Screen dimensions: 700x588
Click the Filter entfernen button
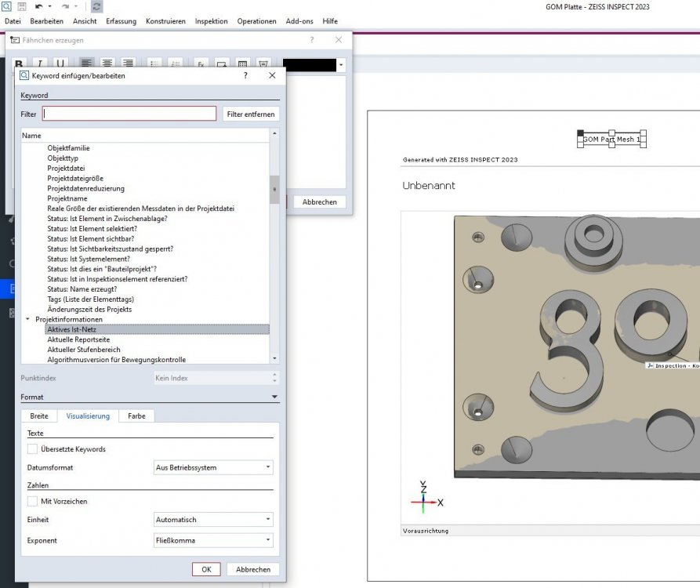click(251, 114)
